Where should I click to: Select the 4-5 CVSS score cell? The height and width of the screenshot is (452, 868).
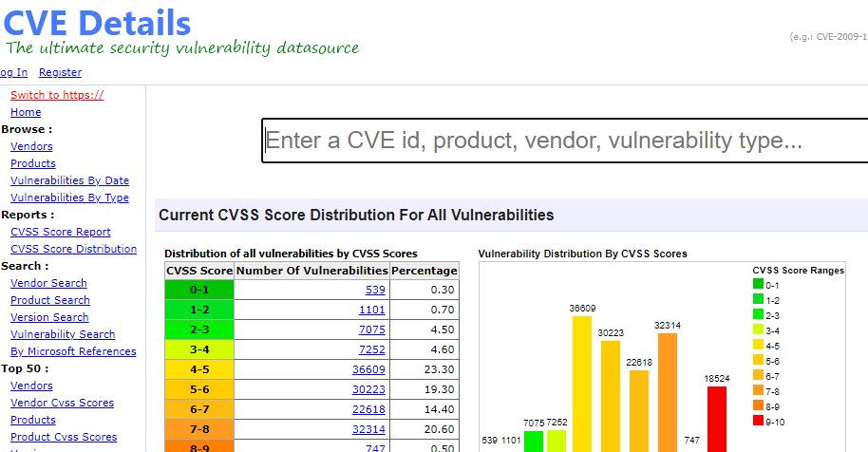tap(199, 369)
